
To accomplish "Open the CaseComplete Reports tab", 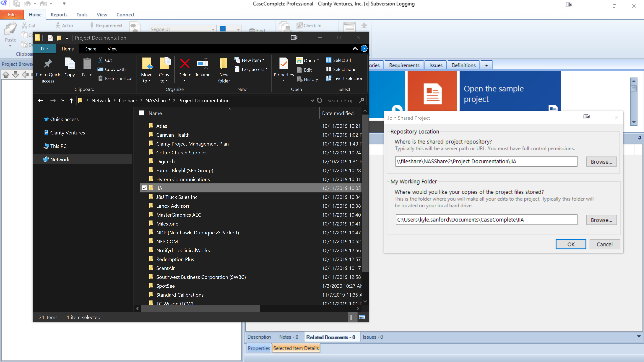I will [x=59, y=15].
